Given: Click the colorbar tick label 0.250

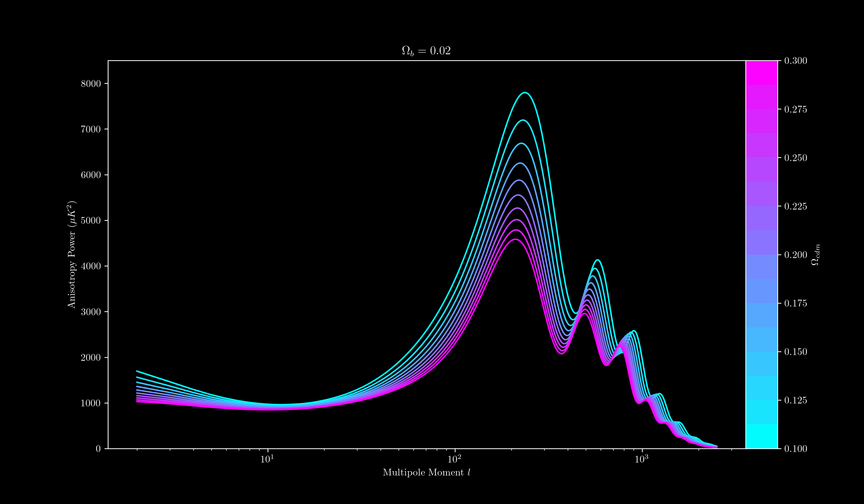Looking at the screenshot, I should tap(796, 158).
